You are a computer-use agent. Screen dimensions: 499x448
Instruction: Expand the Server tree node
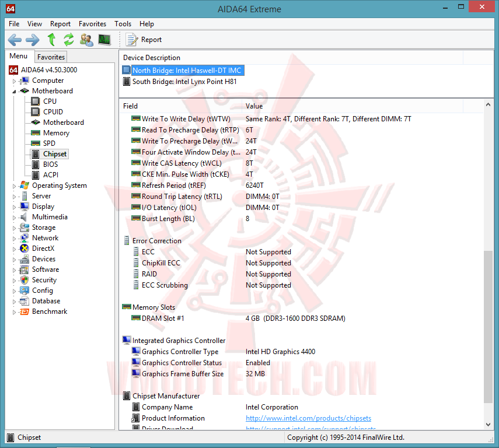click(x=14, y=197)
